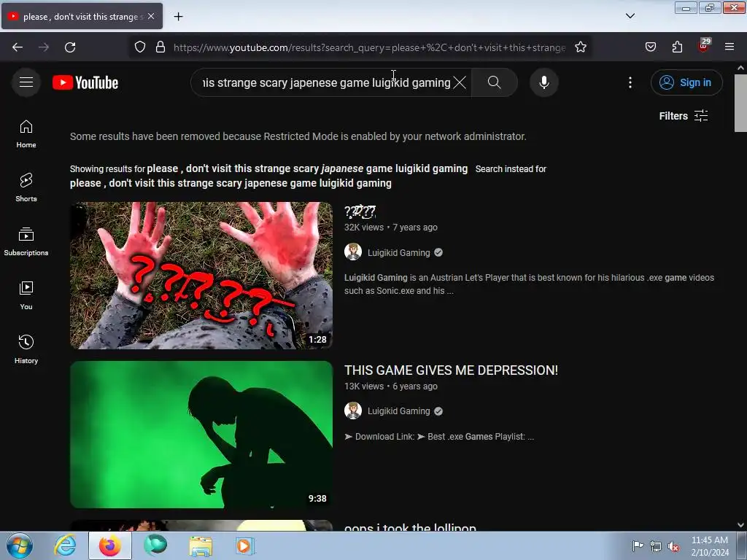Open YouTube settings three-dot menu
747x560 pixels.
pos(630,82)
